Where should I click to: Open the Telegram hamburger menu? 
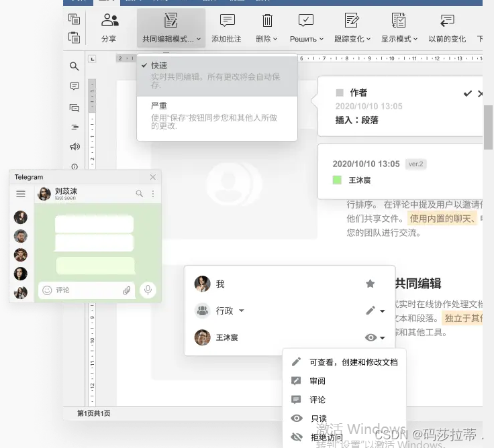click(x=21, y=194)
